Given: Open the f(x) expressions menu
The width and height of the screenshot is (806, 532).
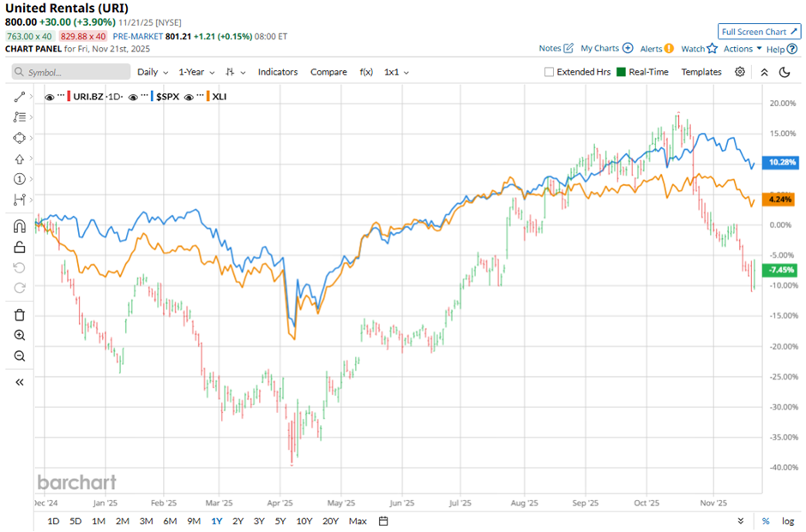Looking at the screenshot, I should coord(366,72).
